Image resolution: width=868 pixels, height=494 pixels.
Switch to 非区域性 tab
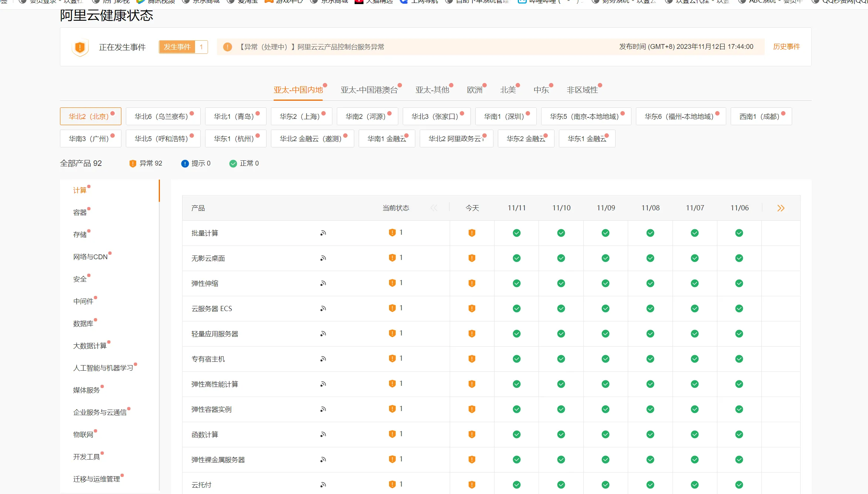582,90
